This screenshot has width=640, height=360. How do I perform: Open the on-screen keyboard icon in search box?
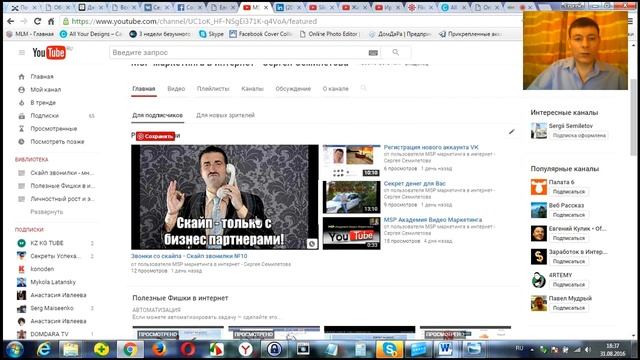coord(373,53)
